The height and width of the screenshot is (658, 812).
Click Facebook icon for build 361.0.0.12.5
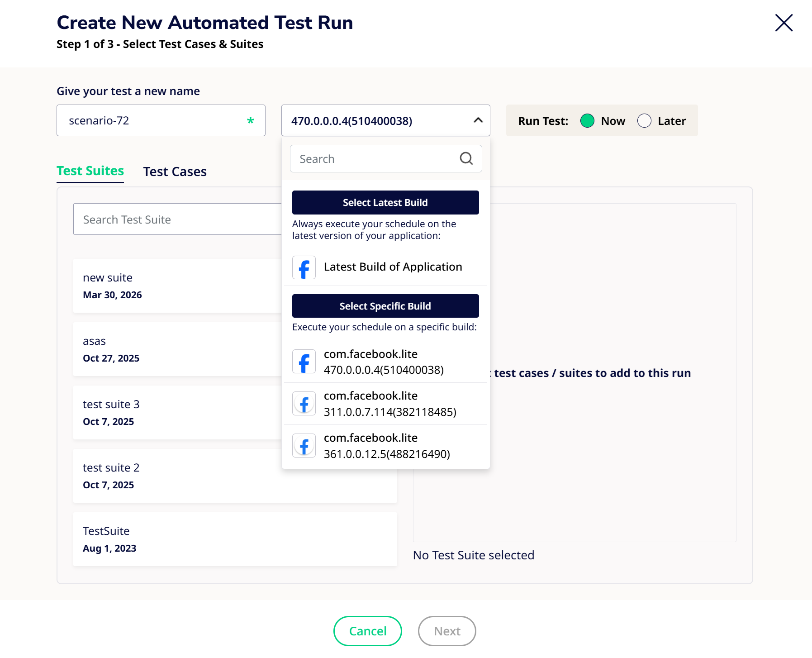tap(304, 446)
